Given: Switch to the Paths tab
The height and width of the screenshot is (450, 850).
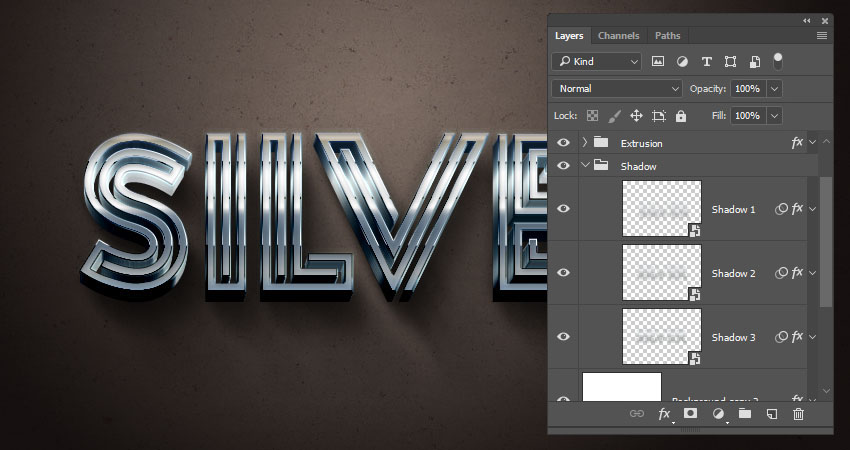Looking at the screenshot, I should [x=667, y=36].
